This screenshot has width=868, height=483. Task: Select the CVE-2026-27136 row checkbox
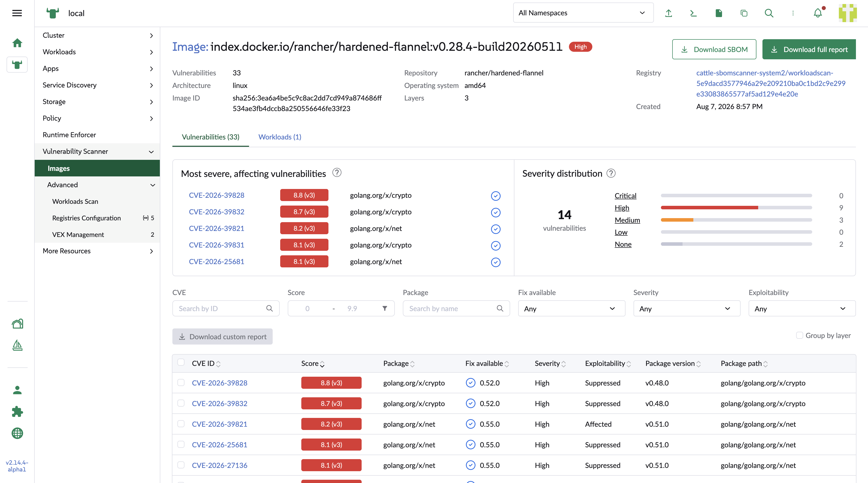pyautogui.click(x=181, y=465)
